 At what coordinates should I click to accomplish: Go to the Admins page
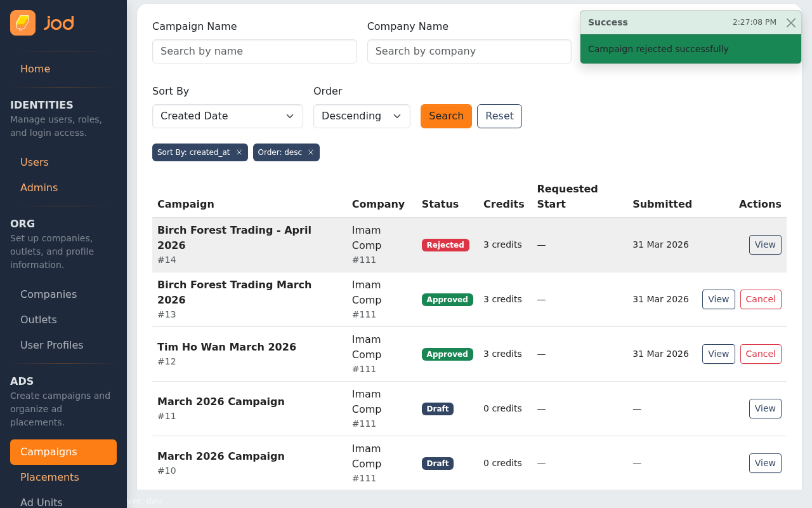(39, 187)
